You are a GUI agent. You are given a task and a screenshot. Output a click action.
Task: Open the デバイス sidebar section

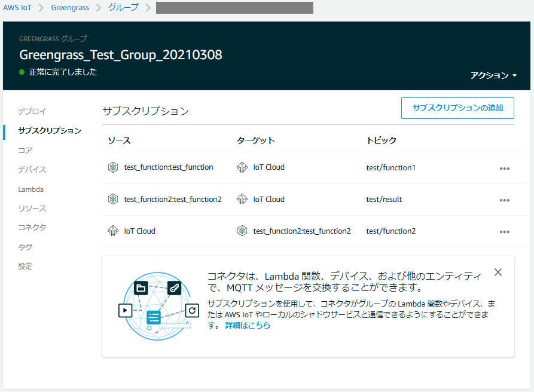point(32,170)
